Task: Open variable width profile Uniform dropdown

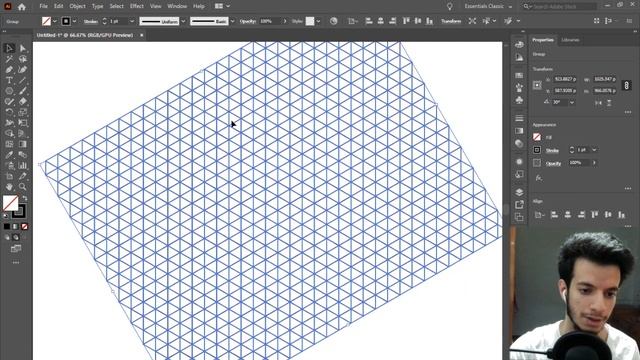Action: [x=183, y=21]
